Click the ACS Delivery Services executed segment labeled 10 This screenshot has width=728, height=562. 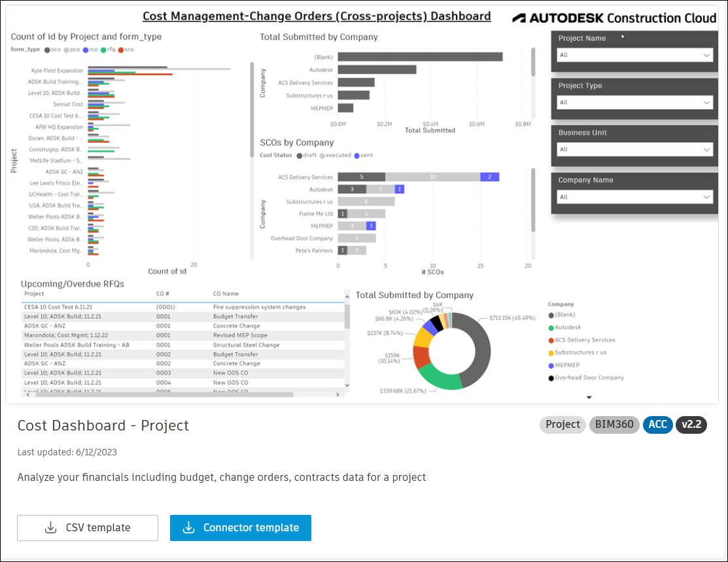point(433,177)
